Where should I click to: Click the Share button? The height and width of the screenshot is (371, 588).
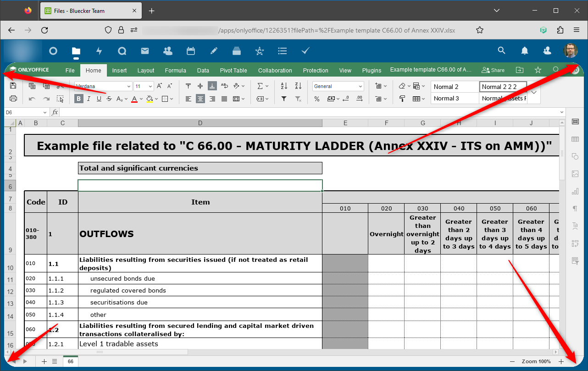[493, 70]
